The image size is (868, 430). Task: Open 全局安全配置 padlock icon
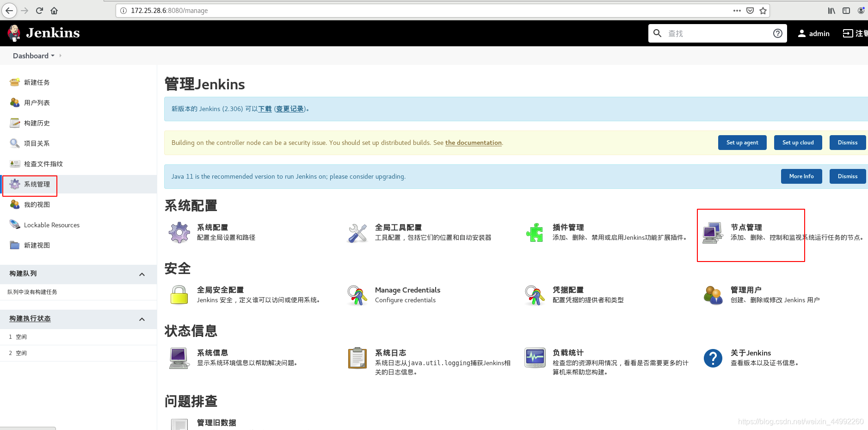click(x=179, y=295)
